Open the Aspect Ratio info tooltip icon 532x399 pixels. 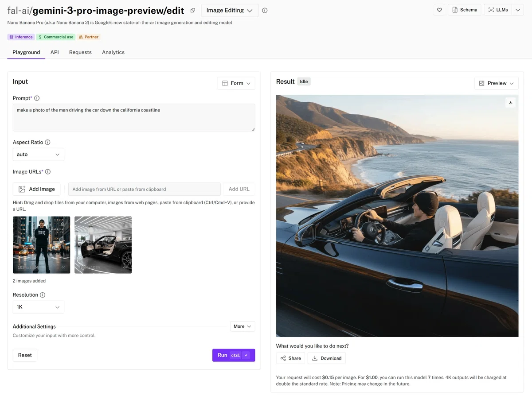tap(47, 142)
